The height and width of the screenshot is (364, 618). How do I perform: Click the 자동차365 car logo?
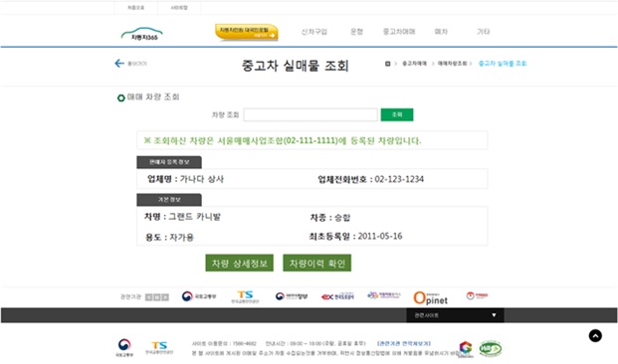click(x=142, y=34)
